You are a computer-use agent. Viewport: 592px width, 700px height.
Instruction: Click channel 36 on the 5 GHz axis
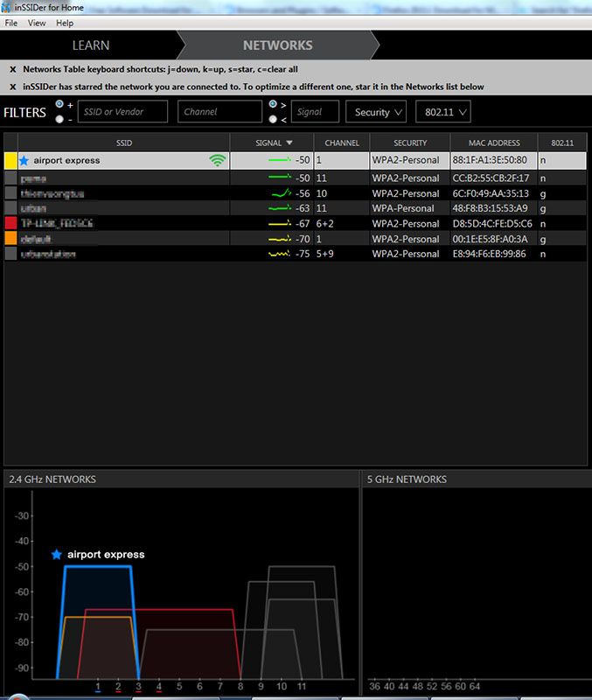[375, 686]
